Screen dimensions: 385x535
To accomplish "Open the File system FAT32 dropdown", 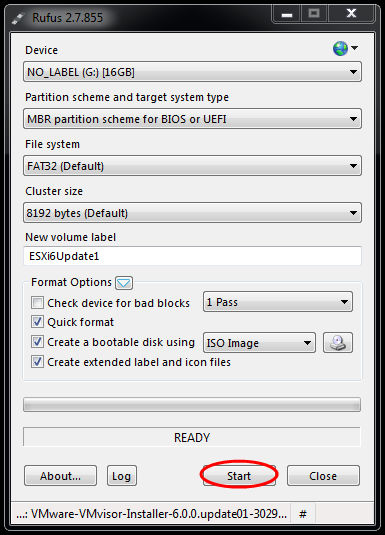I will (192, 166).
